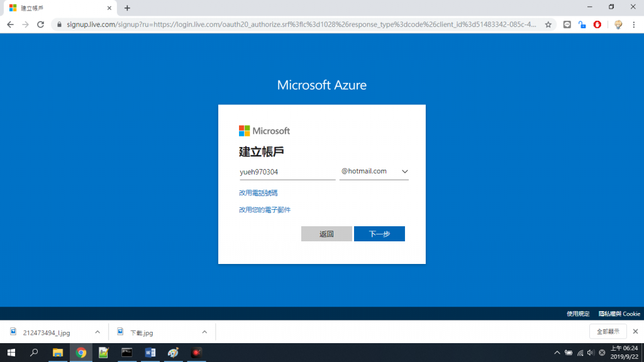Restore down the Chrome window

coord(611,7)
